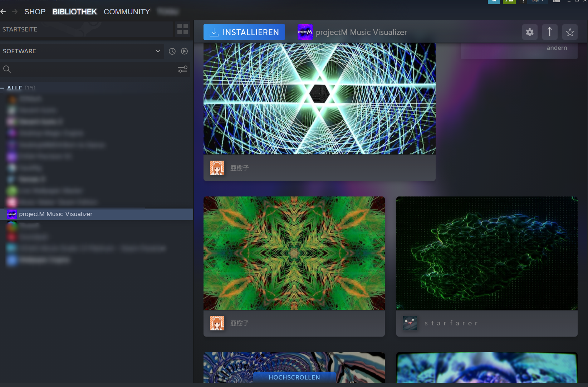Viewport: 588px width, 387px height.
Task: Open 亜樹子 avatar below the green kaleidoscope
Action: tap(217, 323)
